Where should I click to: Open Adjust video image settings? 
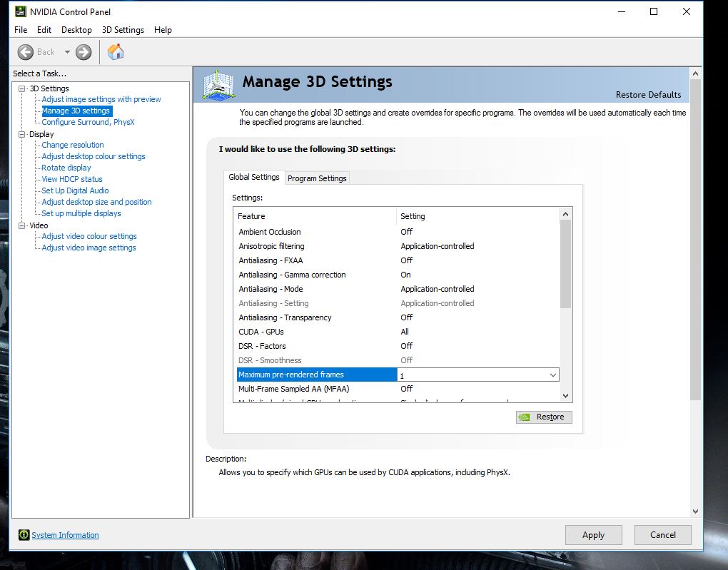pyautogui.click(x=89, y=248)
